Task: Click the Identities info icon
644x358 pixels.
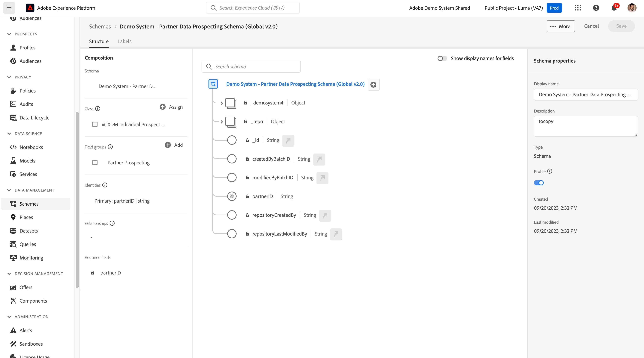Action: pos(105,185)
